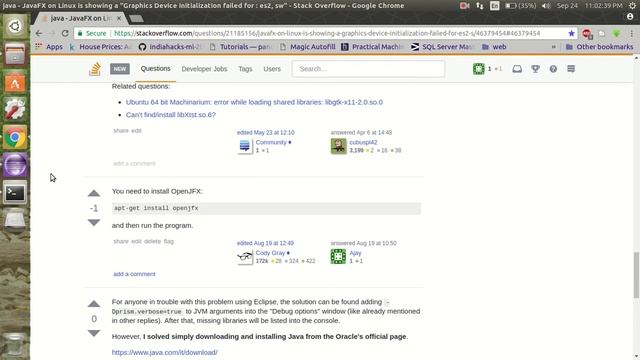The height and width of the screenshot is (360, 640).
Task: Launch Files manager from the dock
Action: tap(15, 54)
